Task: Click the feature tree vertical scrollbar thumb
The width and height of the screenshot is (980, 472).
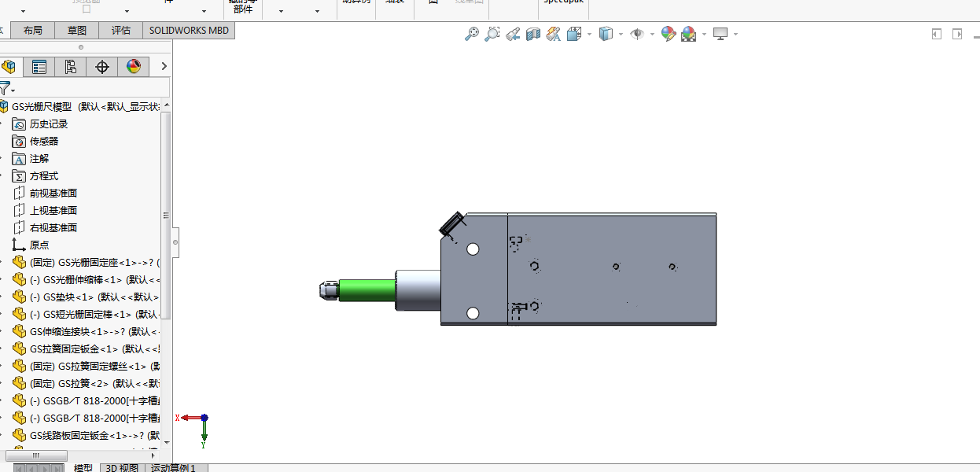Action: (166, 216)
